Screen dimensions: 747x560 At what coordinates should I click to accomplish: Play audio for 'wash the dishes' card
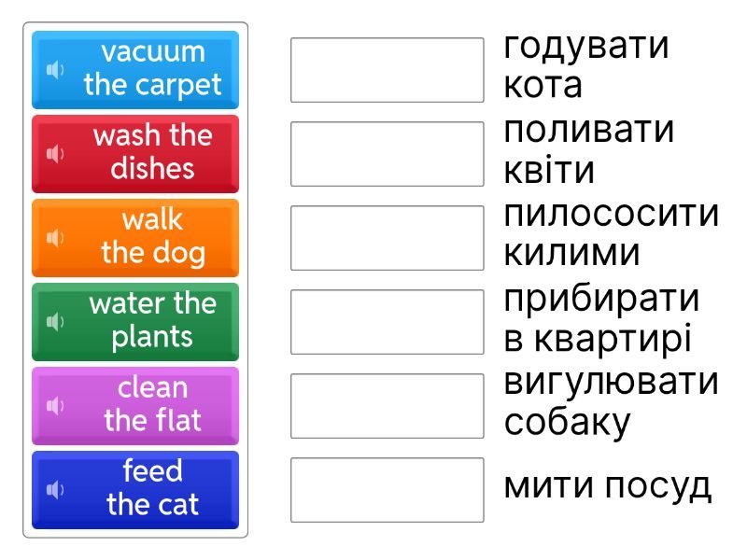[56, 154]
